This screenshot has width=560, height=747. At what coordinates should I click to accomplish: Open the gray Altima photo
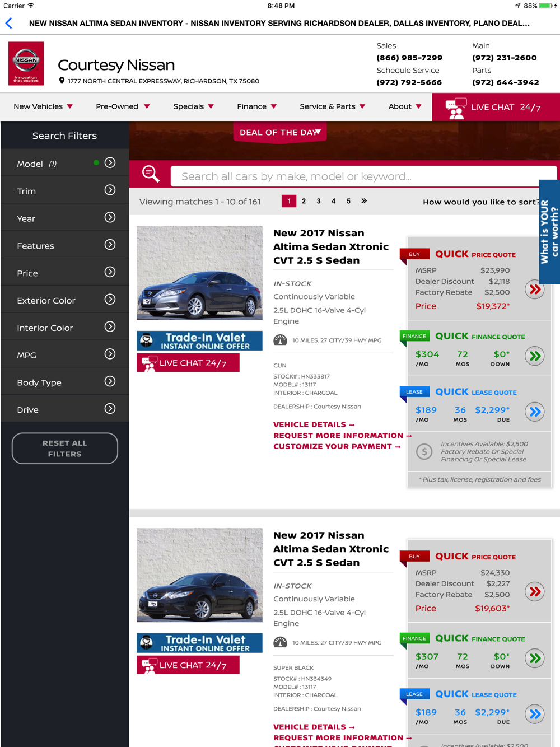pos(199,273)
